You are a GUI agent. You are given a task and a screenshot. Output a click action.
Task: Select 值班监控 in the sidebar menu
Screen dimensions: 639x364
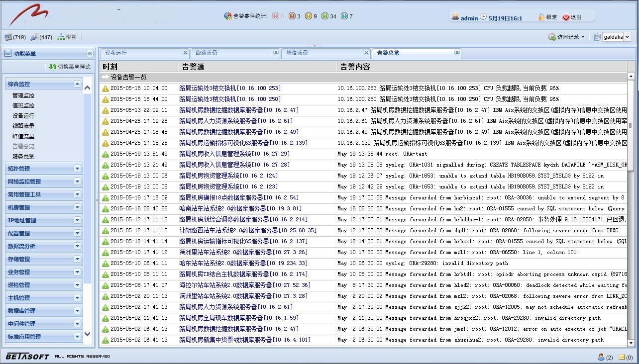[23, 105]
